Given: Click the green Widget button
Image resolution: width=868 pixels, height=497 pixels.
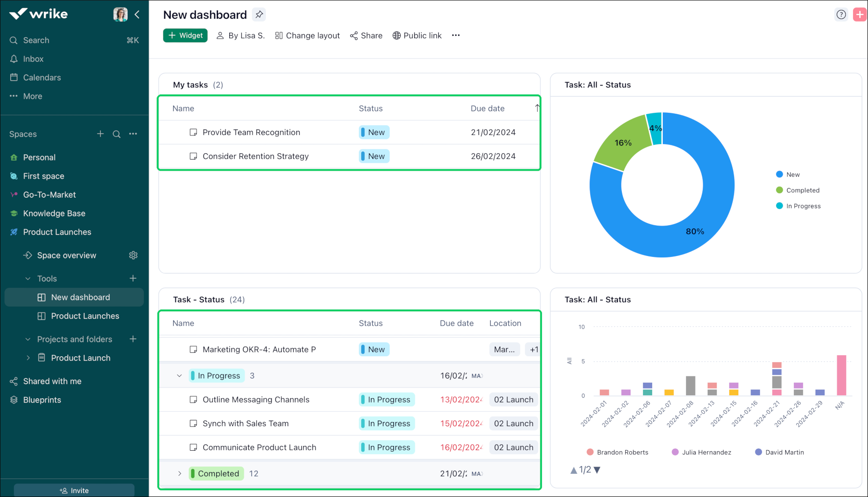Looking at the screenshot, I should (185, 35).
